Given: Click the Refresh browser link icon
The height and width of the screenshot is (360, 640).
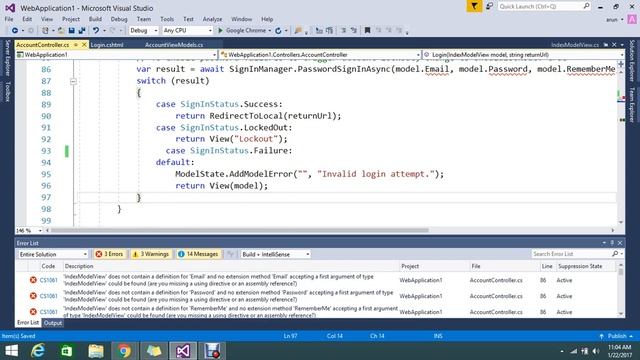Looking at the screenshot, I should coord(278,31).
